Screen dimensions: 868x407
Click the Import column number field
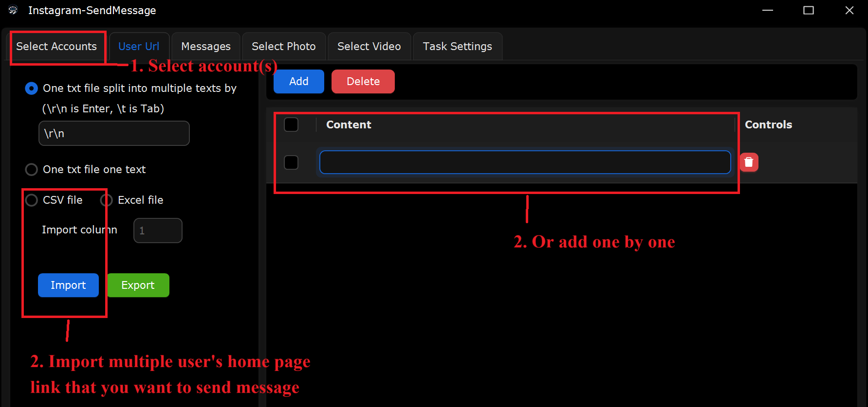pos(158,230)
